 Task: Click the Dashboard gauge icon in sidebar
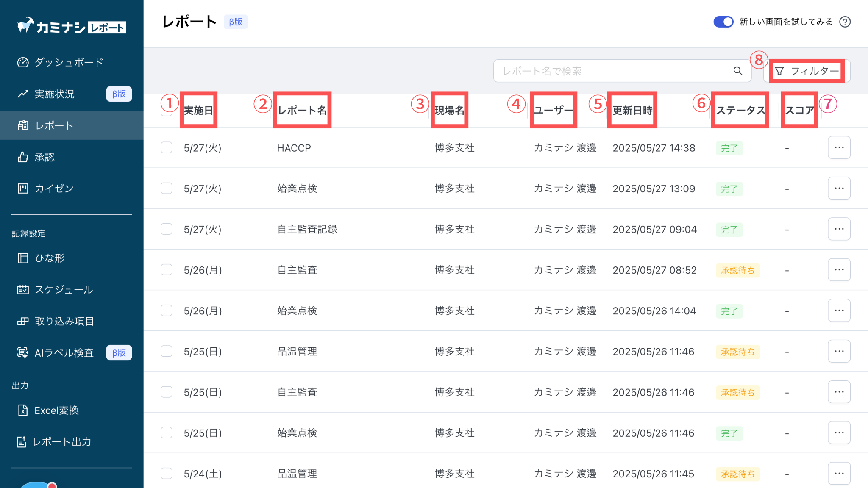click(22, 62)
